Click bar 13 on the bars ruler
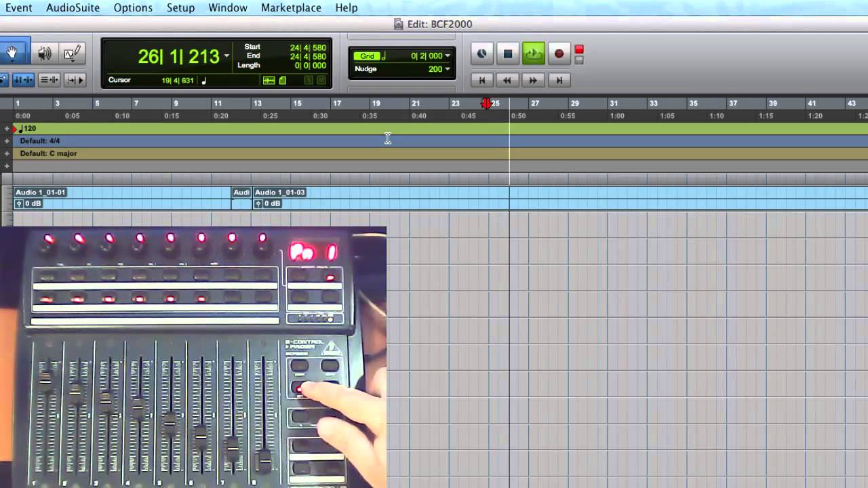Screen dimensions: 868x488 pos(258,103)
